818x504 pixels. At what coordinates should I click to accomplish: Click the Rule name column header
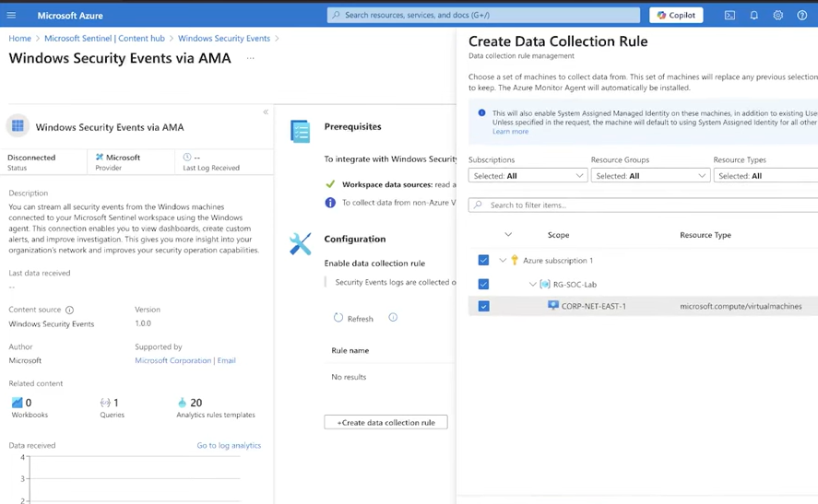tap(350, 351)
